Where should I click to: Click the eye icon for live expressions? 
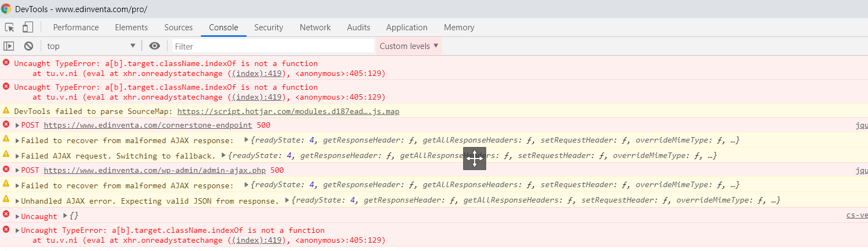[x=154, y=46]
